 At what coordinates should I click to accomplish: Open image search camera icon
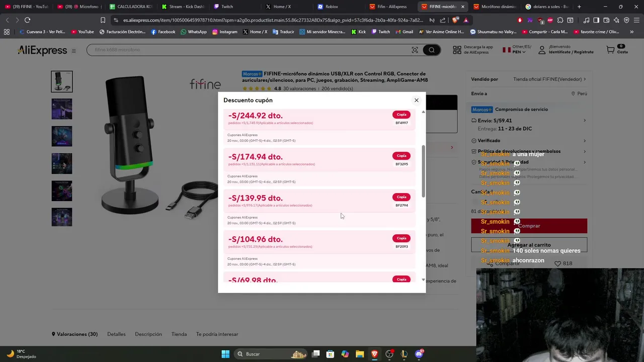coord(415,50)
